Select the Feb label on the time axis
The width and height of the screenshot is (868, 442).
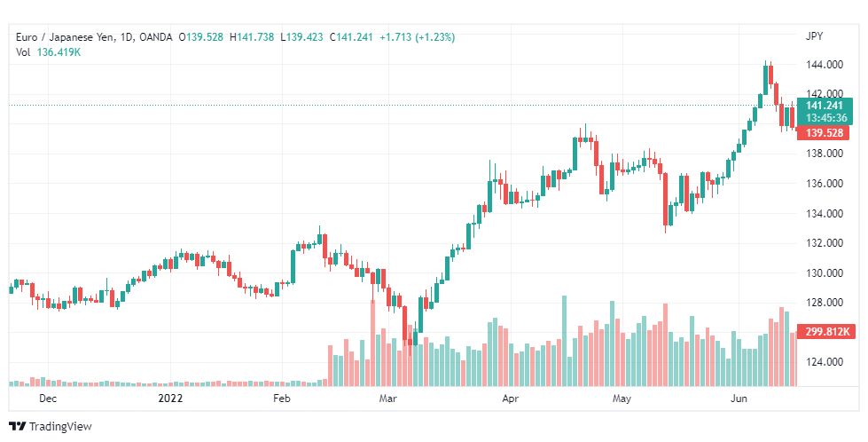tap(282, 399)
